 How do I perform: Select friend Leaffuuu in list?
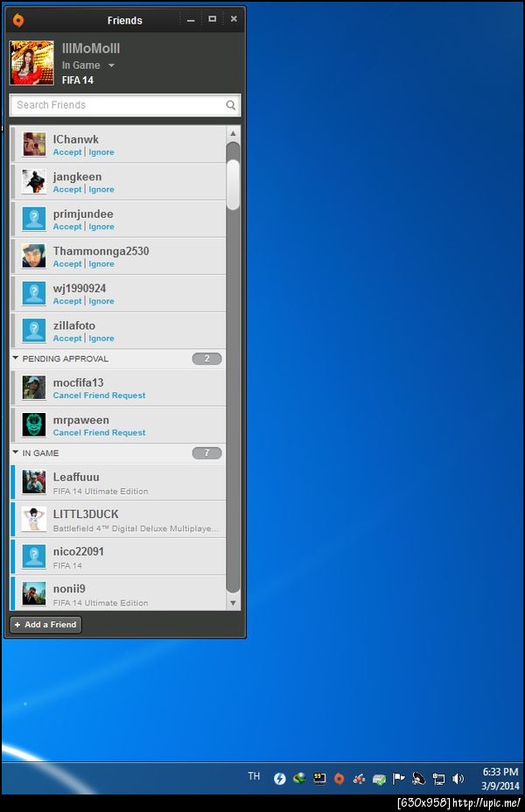point(119,482)
